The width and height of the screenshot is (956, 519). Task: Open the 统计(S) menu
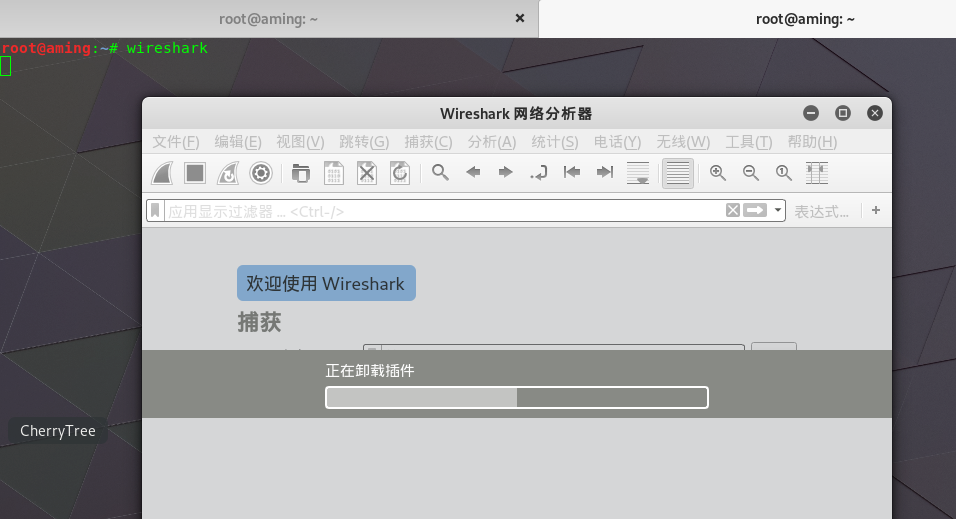click(x=554, y=142)
